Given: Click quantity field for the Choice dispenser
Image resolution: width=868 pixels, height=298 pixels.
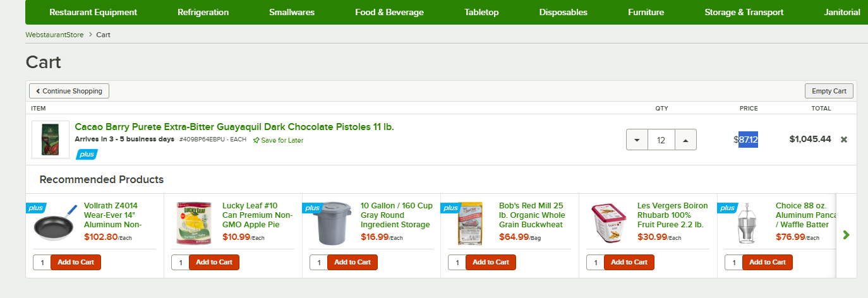Looking at the screenshot, I should click(733, 262).
